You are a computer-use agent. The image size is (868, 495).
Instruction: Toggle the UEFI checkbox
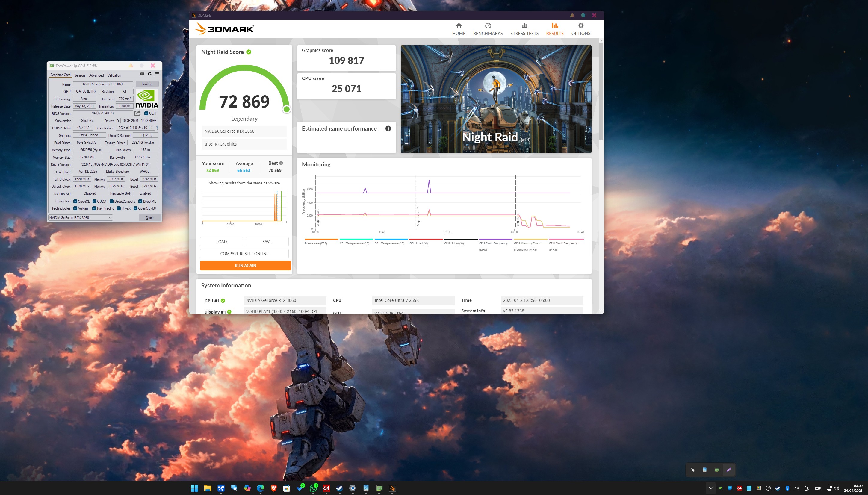(x=146, y=113)
